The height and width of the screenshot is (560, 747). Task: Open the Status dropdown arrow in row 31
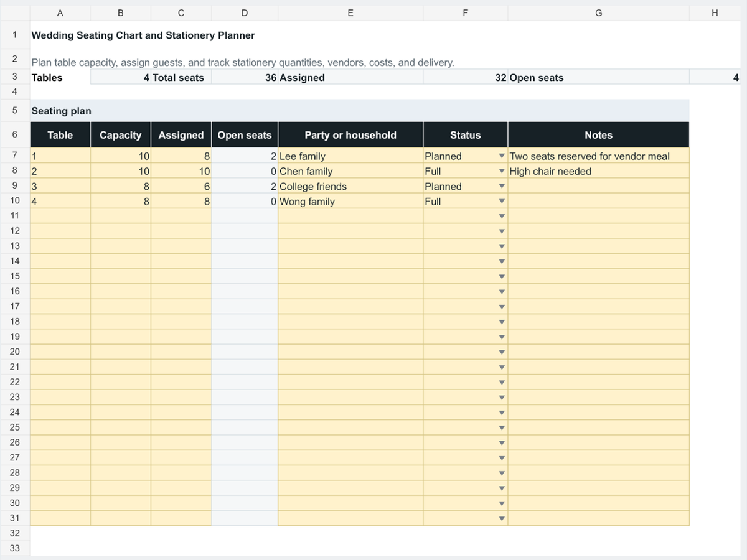(x=502, y=519)
